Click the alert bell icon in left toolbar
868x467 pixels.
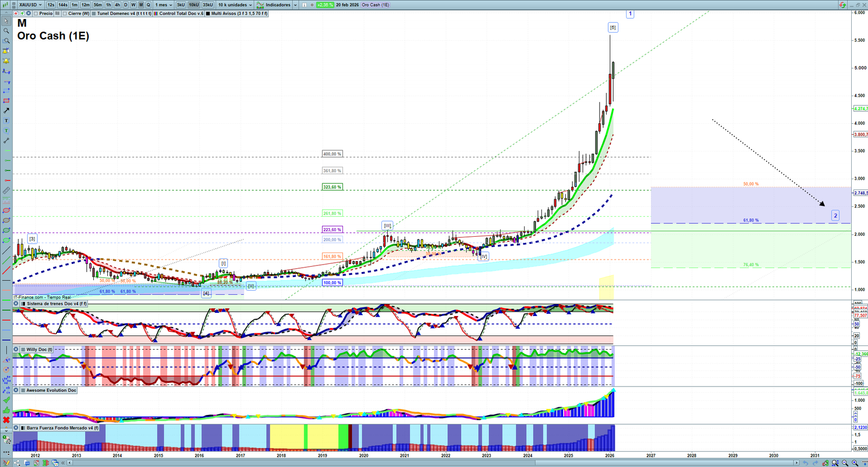click(7, 61)
